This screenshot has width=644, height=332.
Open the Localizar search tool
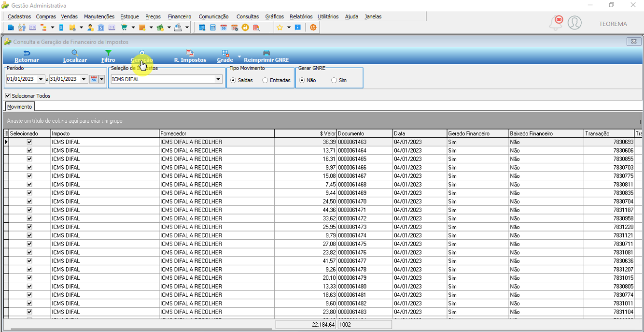(75, 56)
